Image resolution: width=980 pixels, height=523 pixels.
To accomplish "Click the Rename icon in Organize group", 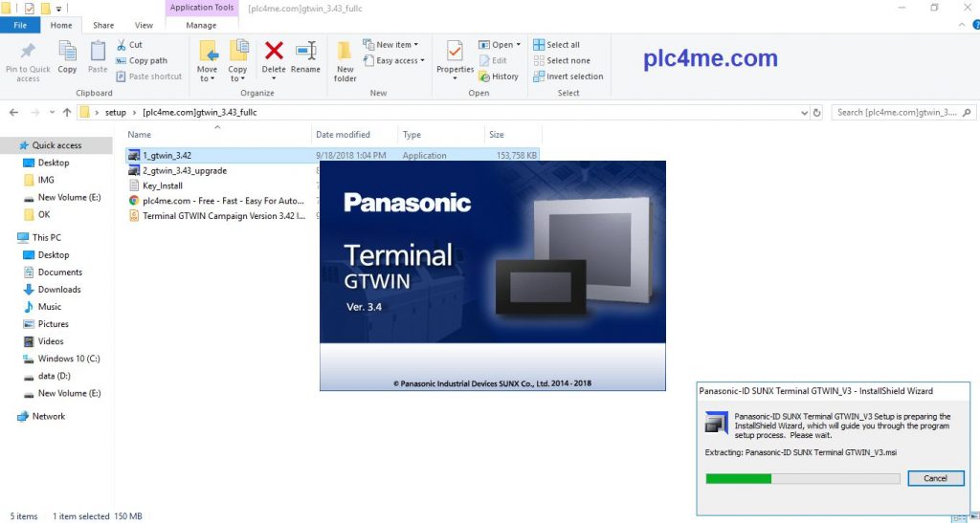I will pos(305,52).
